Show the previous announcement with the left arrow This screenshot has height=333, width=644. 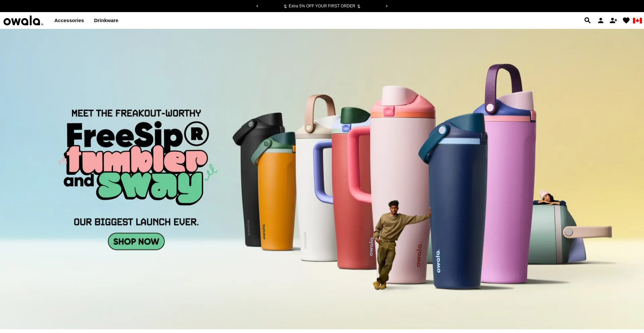257,6
